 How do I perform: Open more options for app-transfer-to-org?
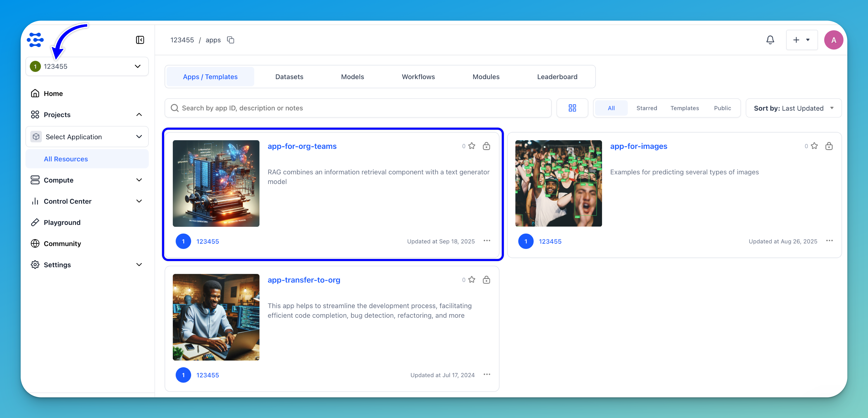[x=487, y=375]
